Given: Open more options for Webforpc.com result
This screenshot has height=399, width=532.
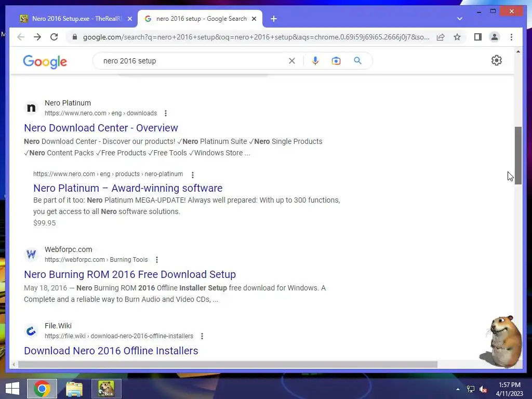Looking at the screenshot, I should coord(157,260).
